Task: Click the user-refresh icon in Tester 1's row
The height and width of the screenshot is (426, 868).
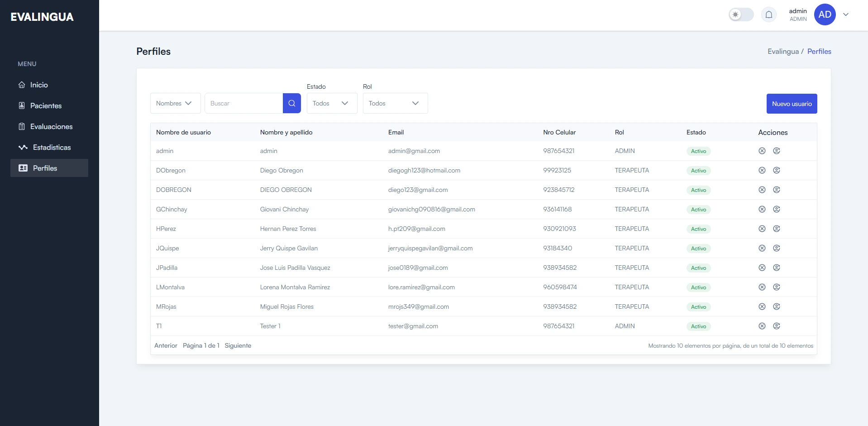Action: click(777, 326)
